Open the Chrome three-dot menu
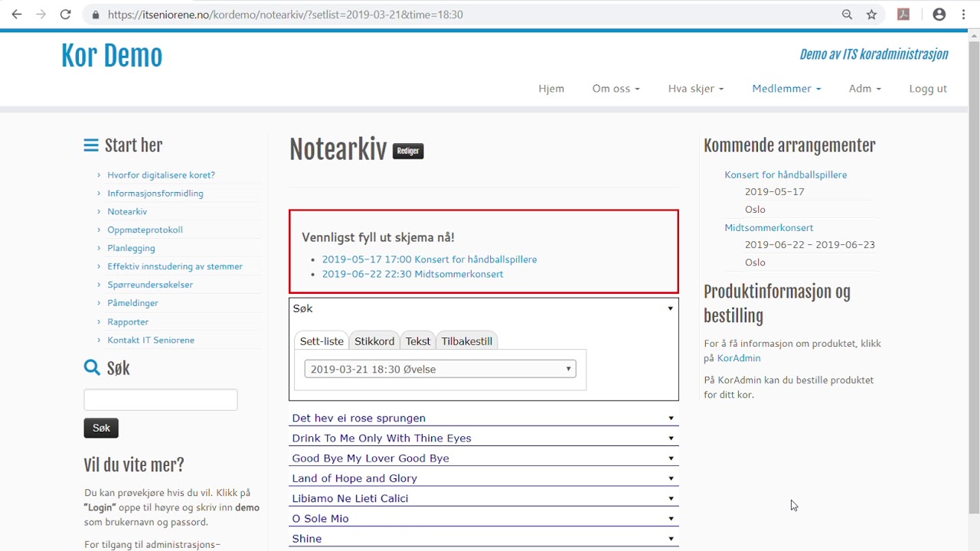 click(963, 15)
